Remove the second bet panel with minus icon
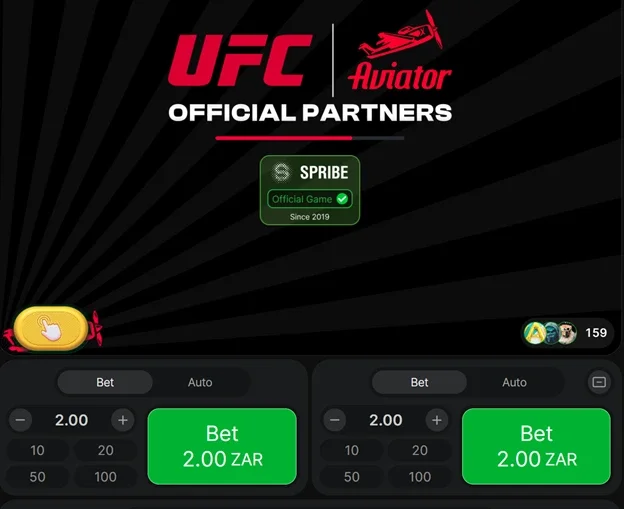 coord(599,382)
